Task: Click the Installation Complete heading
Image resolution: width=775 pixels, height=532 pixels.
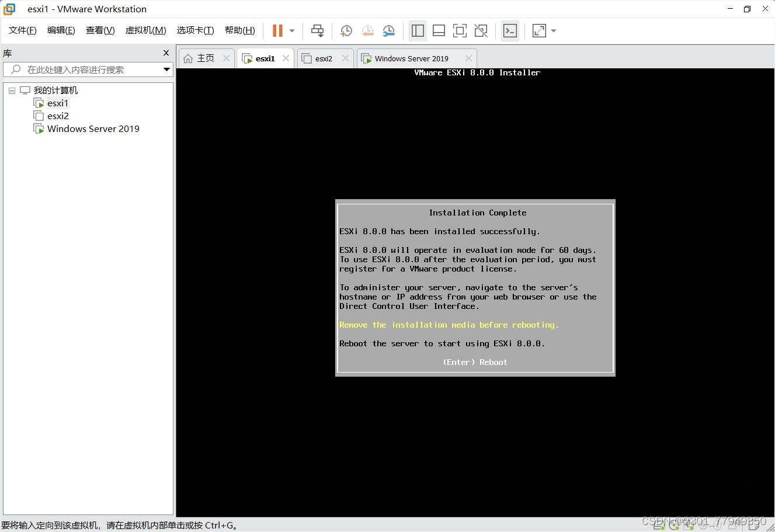Action: [478, 213]
